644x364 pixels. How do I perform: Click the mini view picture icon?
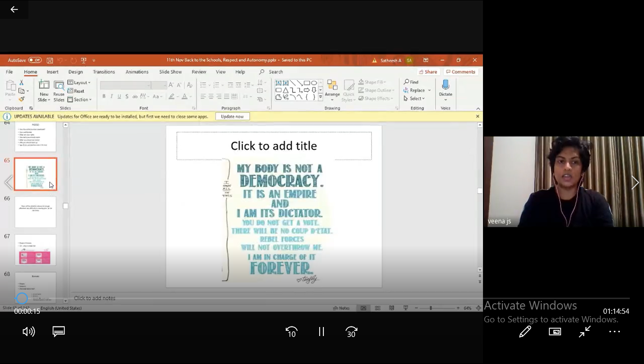coord(555,331)
